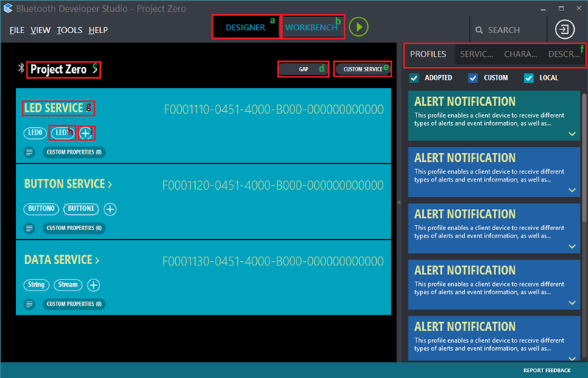Open the BUTTON1 characteristic
This screenshot has width=588, height=378.
point(81,209)
